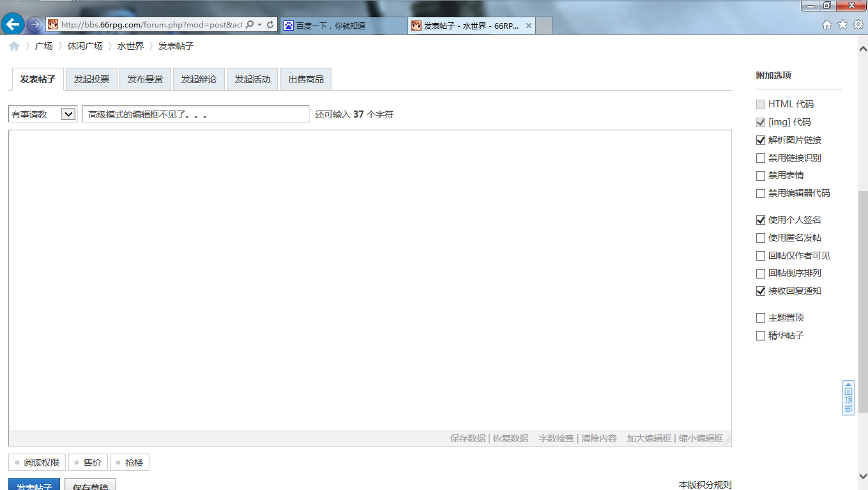
Task: Toggle 使用个人签名 checkbox
Action: point(760,220)
